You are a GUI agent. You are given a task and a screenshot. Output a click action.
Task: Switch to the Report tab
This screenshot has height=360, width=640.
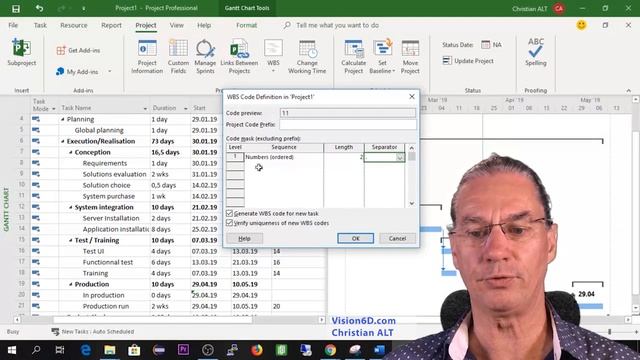(x=111, y=25)
